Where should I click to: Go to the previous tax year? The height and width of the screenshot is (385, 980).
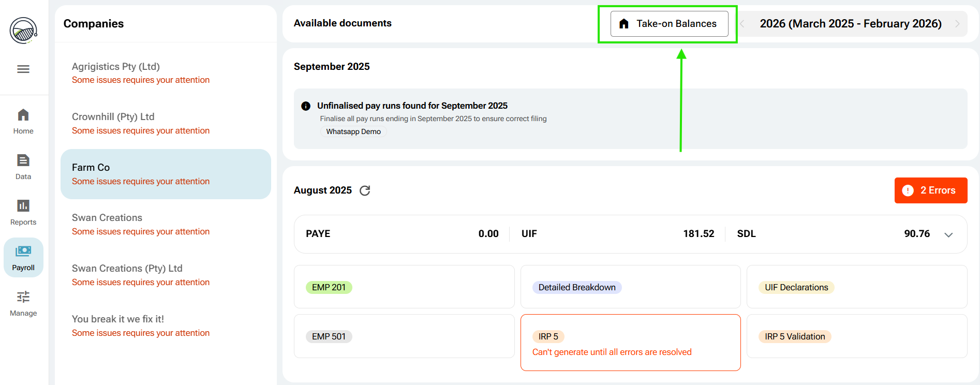pos(743,24)
